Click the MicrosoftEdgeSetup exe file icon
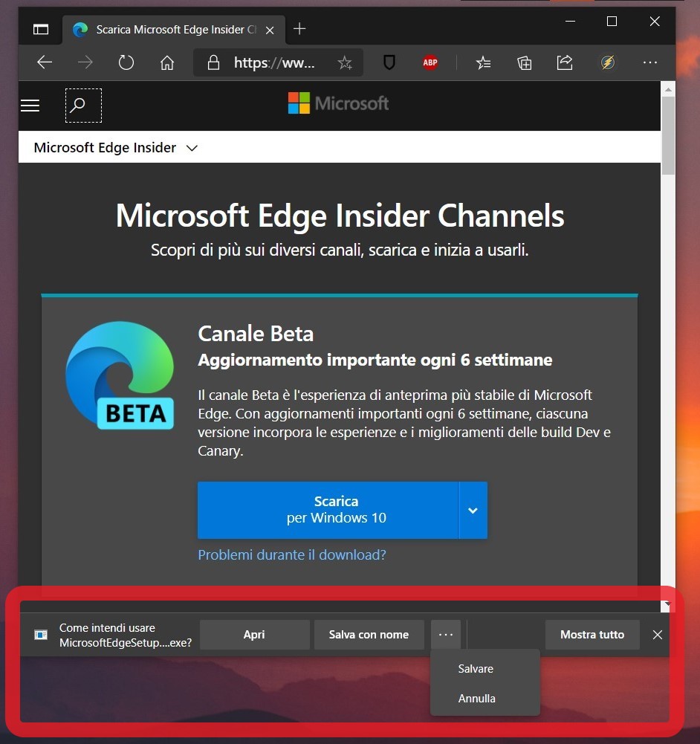 (41, 635)
